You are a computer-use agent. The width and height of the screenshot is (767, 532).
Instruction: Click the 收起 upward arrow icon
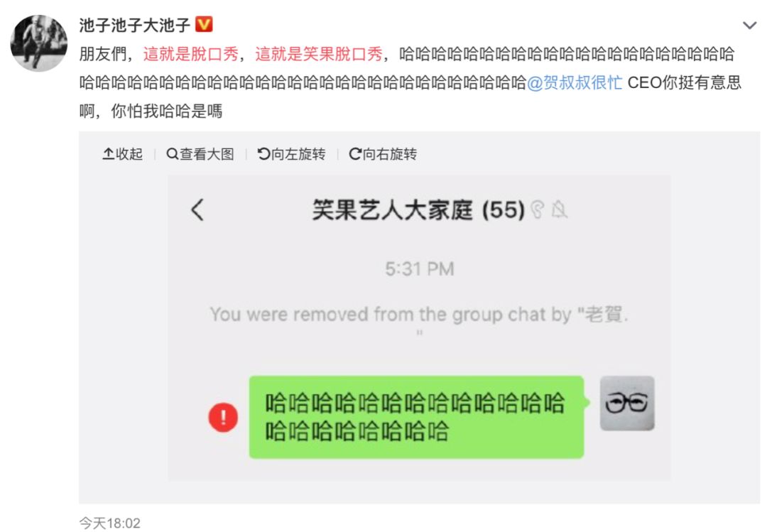[x=108, y=153]
